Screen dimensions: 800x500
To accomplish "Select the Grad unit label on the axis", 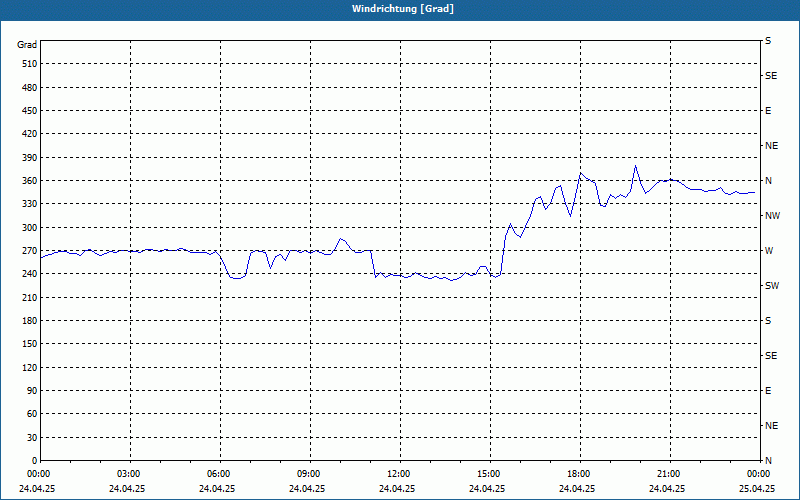I will coord(27,45).
